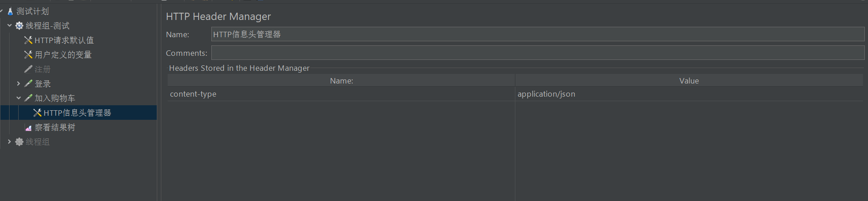Click the sampler pipette icon beside 加入购物车
The height and width of the screenshot is (201, 868).
click(28, 98)
